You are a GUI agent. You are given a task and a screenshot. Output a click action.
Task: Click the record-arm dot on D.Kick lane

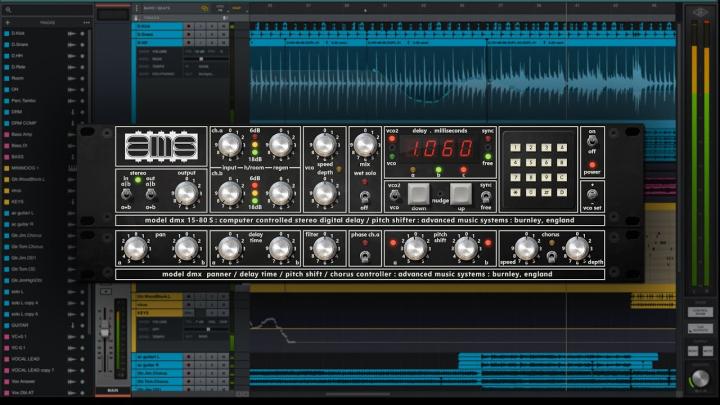(188, 27)
